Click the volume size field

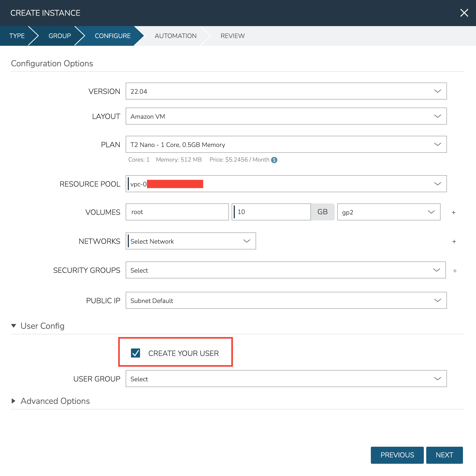(x=272, y=212)
